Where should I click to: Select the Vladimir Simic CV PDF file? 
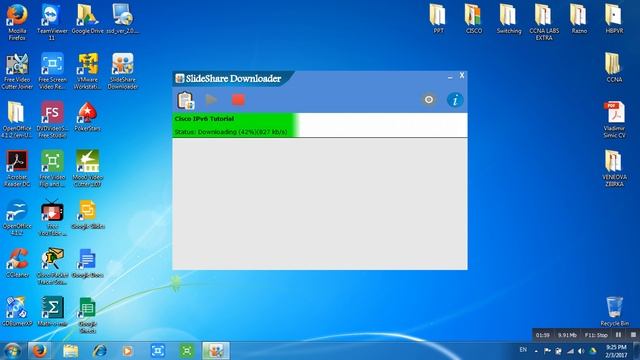click(614, 120)
